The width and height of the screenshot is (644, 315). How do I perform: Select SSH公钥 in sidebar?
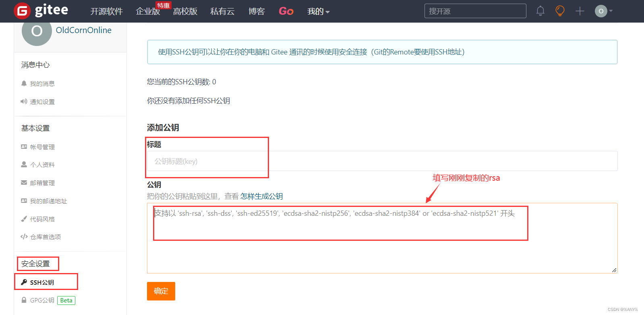pos(42,282)
